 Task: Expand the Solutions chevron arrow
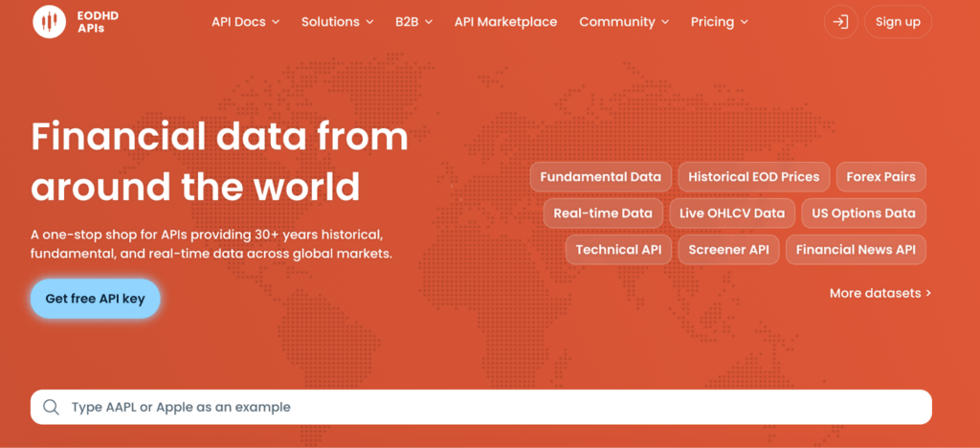[x=369, y=22]
